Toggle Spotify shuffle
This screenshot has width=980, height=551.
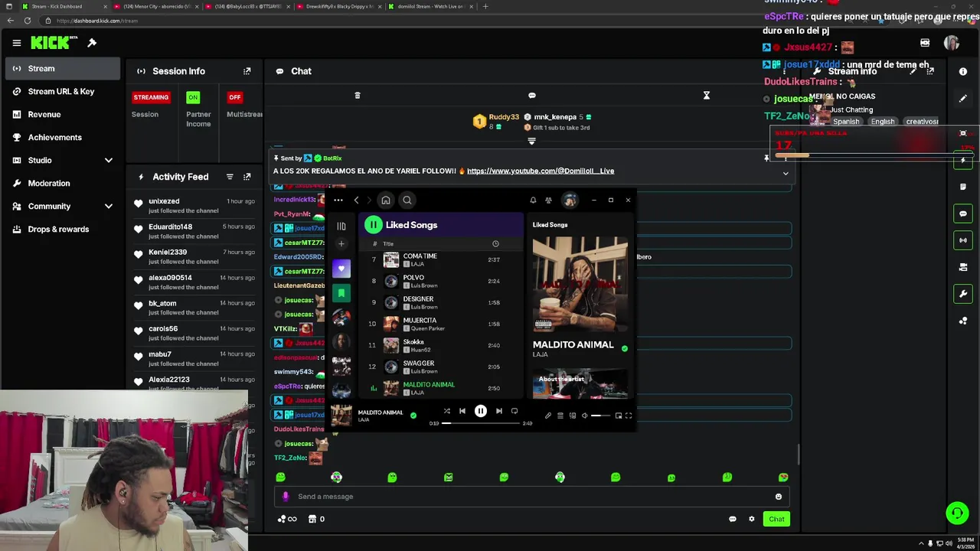click(447, 411)
